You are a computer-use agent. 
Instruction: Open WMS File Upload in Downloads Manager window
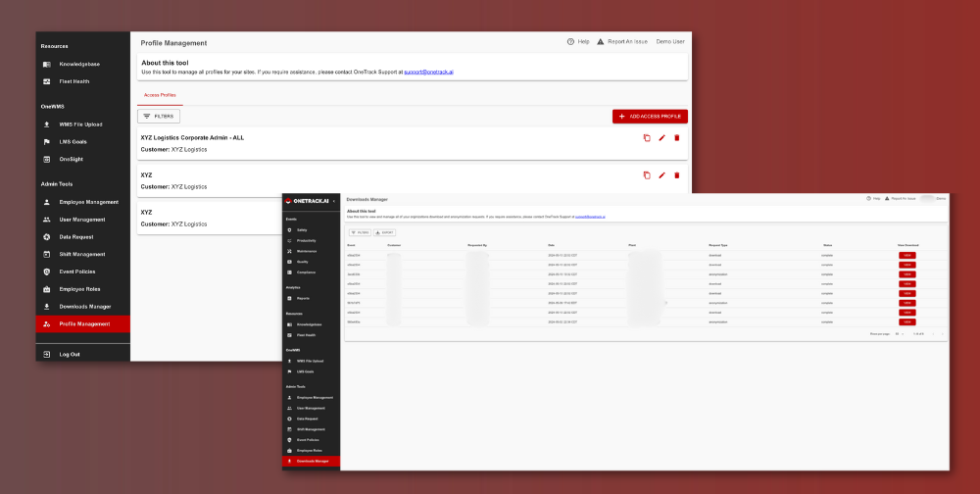click(312, 362)
